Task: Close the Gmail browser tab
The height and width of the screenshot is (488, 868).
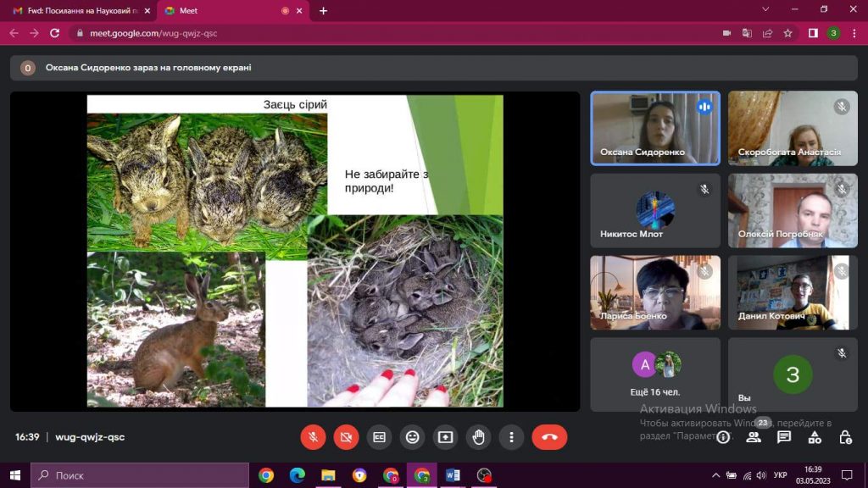Action: click(x=147, y=10)
